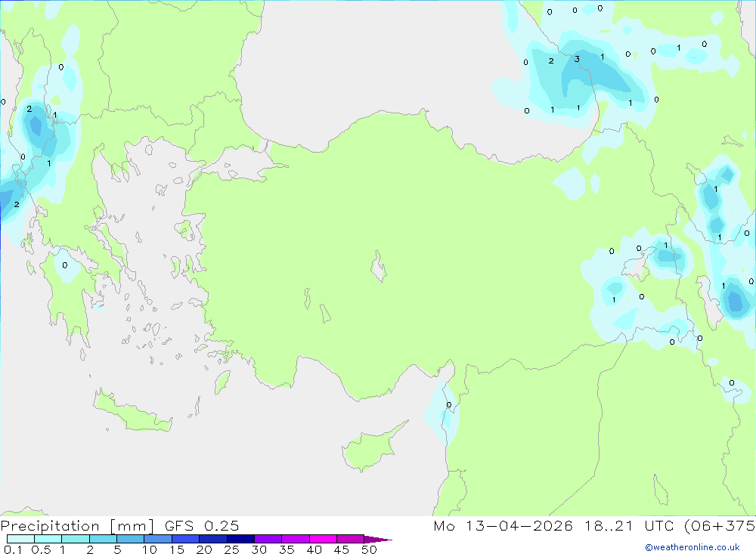Viewport: 756px width, 554px height.
Task: Select the 30–35 mm purple legend swatch
Action: 268,539
